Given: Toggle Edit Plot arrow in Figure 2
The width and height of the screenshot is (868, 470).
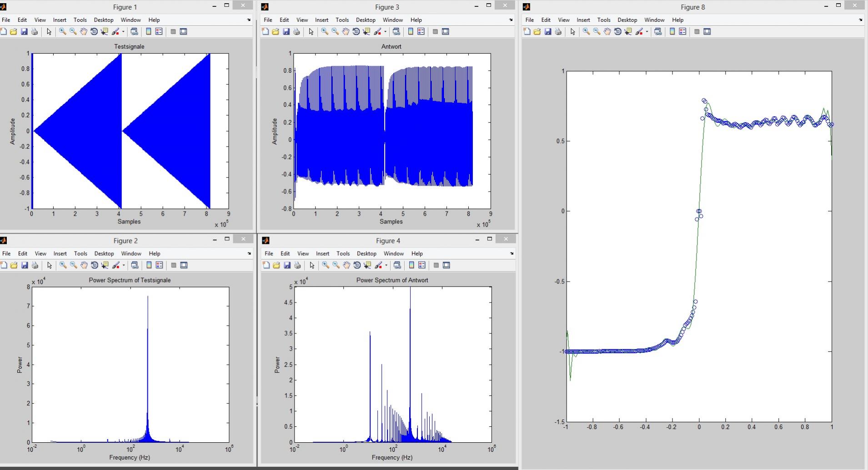Looking at the screenshot, I should (x=50, y=265).
